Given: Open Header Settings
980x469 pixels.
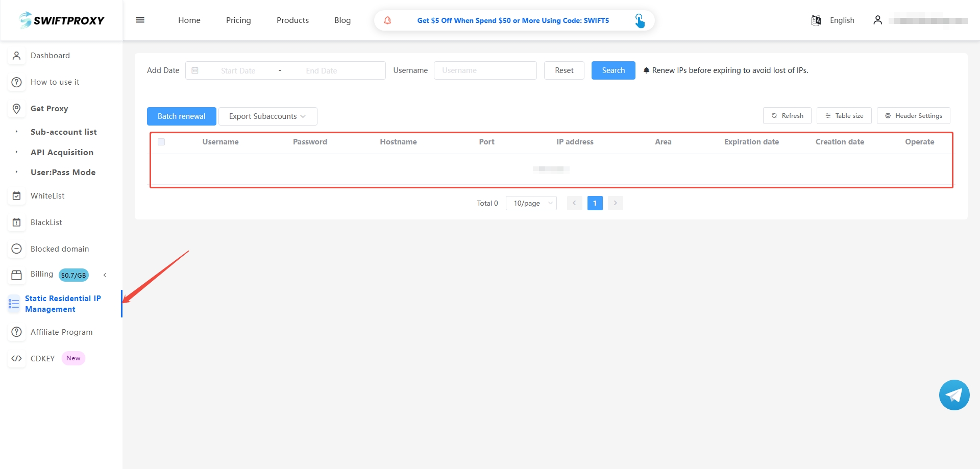Looking at the screenshot, I should [x=913, y=116].
